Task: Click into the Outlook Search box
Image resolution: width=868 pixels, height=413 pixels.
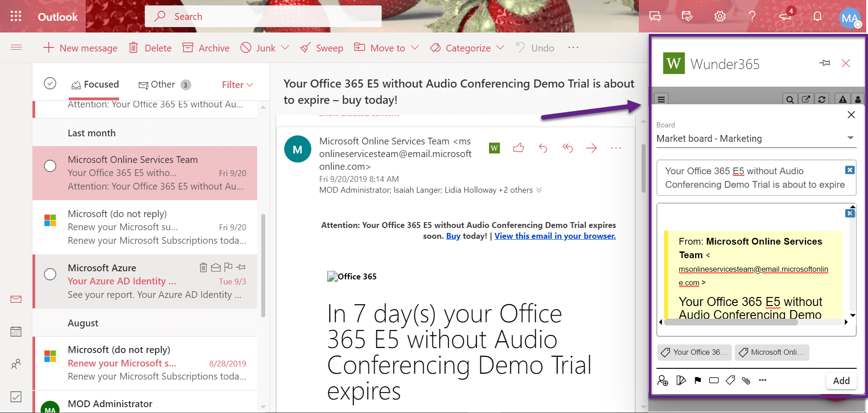Action: (263, 17)
